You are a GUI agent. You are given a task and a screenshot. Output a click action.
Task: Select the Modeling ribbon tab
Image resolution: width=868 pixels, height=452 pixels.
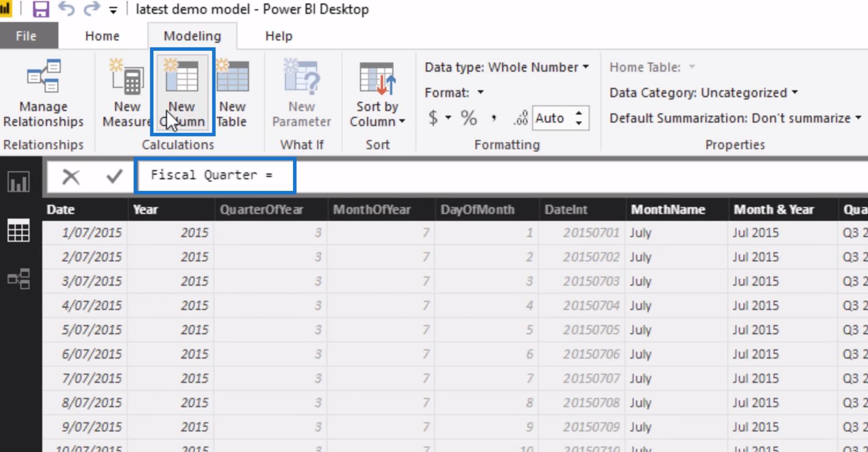click(x=192, y=36)
